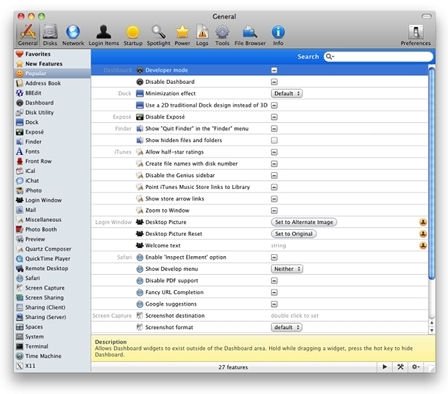Image resolution: width=448 pixels, height=394 pixels.
Task: Click the tools wrench button at bottom
Action: (400, 367)
